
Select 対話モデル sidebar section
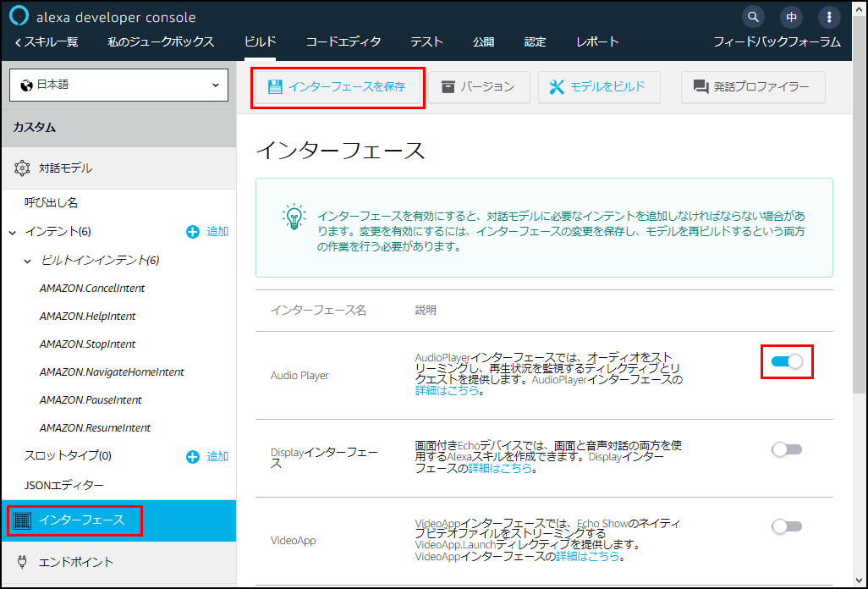118,168
